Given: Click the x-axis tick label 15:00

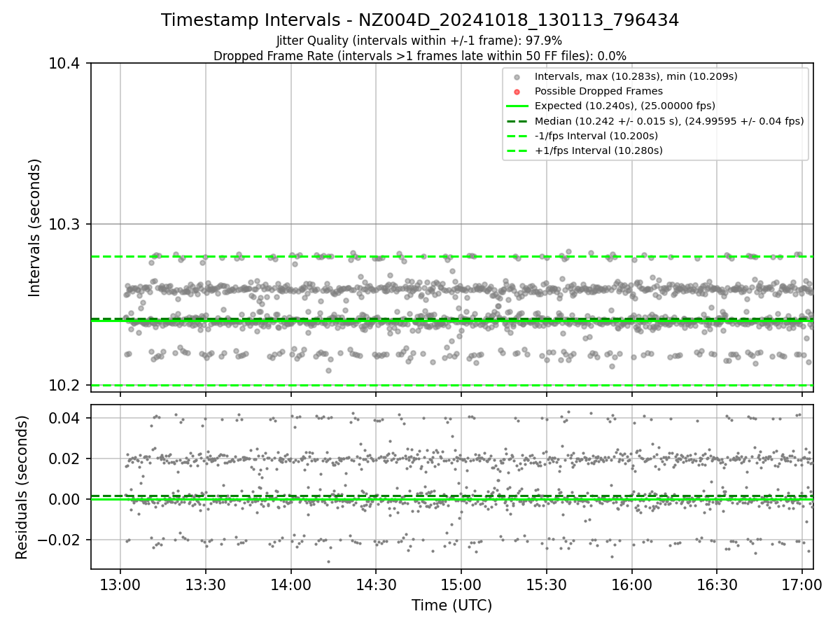Looking at the screenshot, I should [x=461, y=584].
